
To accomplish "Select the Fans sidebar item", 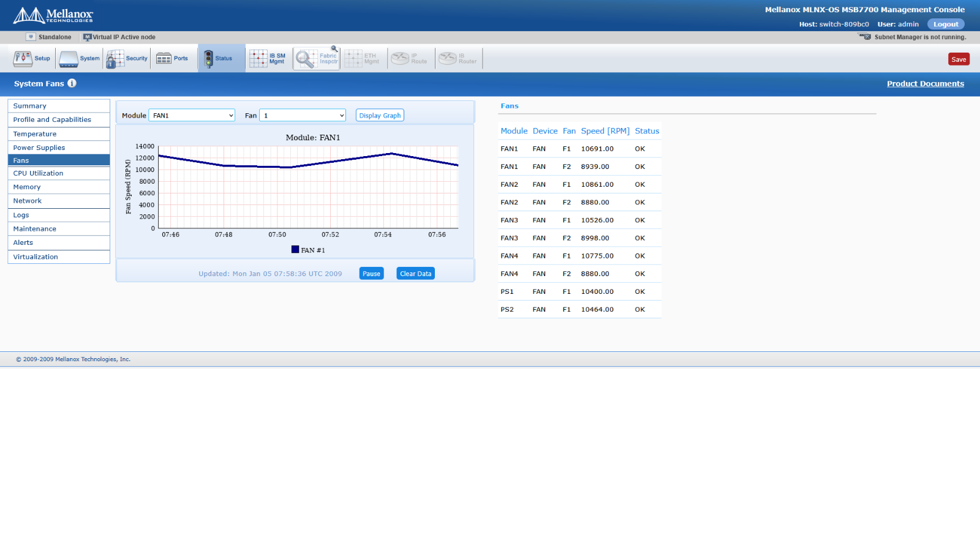I will pyautogui.click(x=59, y=160).
